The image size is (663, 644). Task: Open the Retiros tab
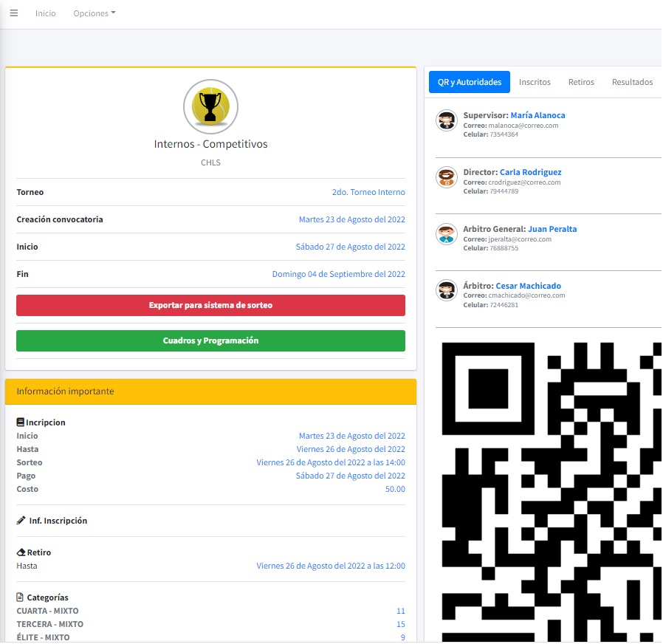(581, 82)
